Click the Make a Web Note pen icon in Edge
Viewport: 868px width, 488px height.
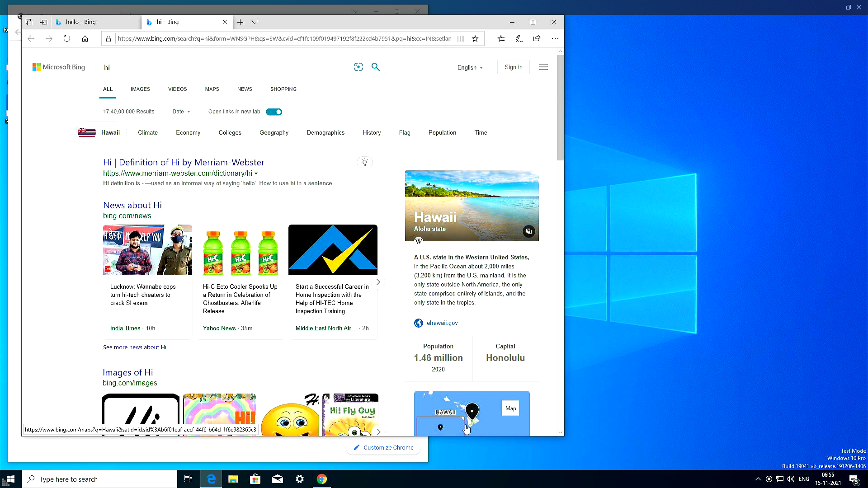(519, 38)
